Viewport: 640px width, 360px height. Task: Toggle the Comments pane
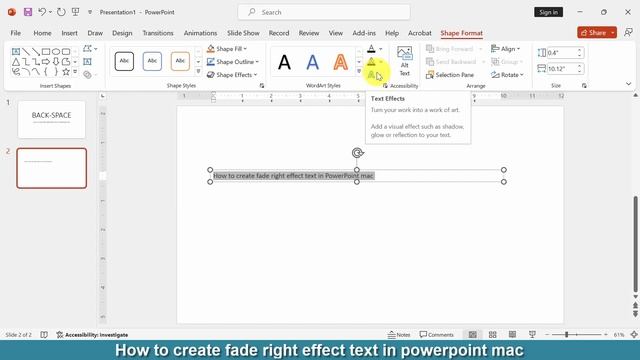(x=436, y=335)
